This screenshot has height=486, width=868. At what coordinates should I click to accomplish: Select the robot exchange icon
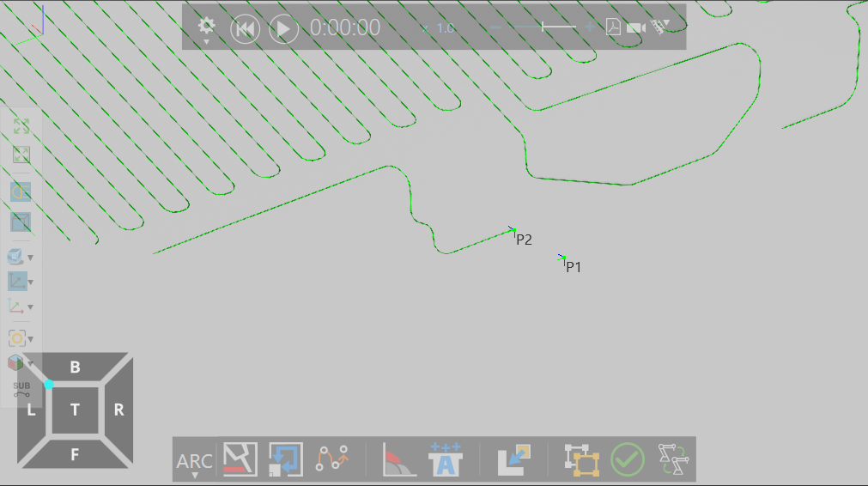(x=673, y=459)
